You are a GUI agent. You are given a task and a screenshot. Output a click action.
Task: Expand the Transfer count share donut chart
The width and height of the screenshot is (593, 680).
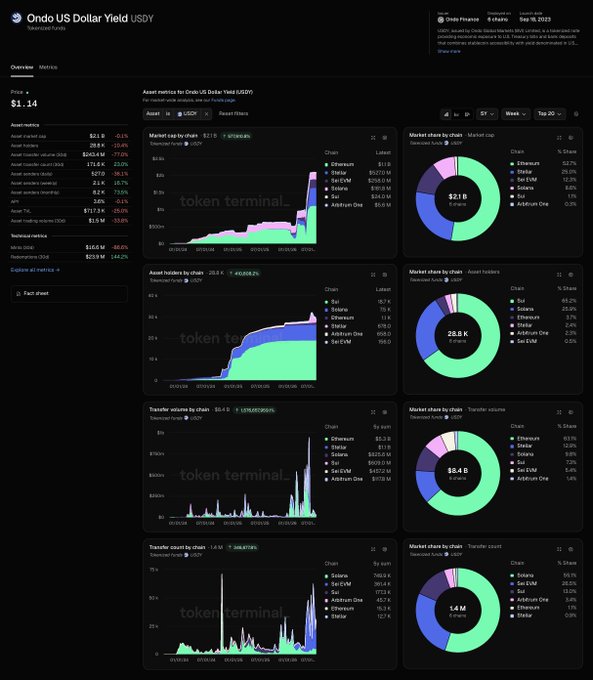pyautogui.click(x=559, y=549)
